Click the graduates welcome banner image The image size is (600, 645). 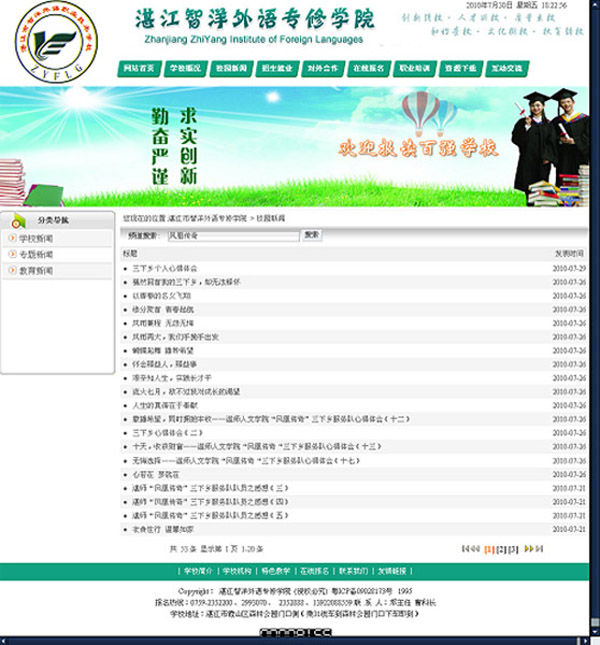299,147
